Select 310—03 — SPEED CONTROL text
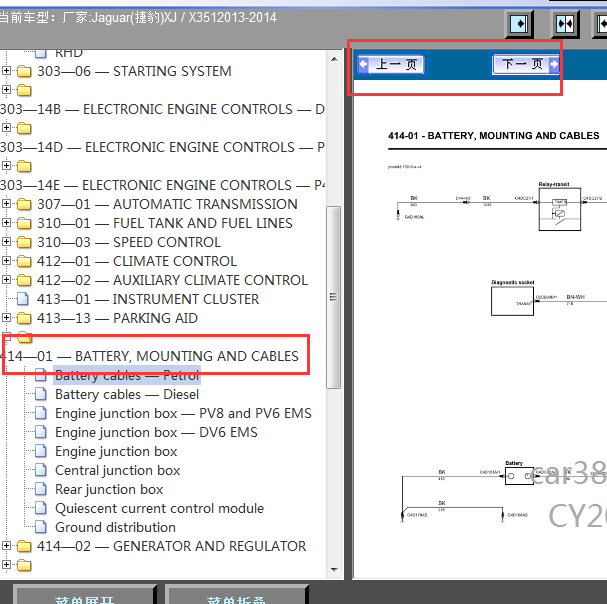 [x=129, y=242]
